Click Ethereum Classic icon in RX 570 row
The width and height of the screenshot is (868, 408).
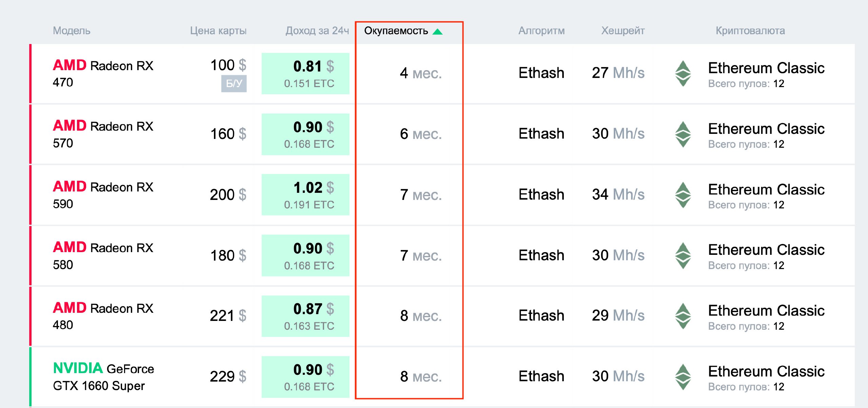683,134
